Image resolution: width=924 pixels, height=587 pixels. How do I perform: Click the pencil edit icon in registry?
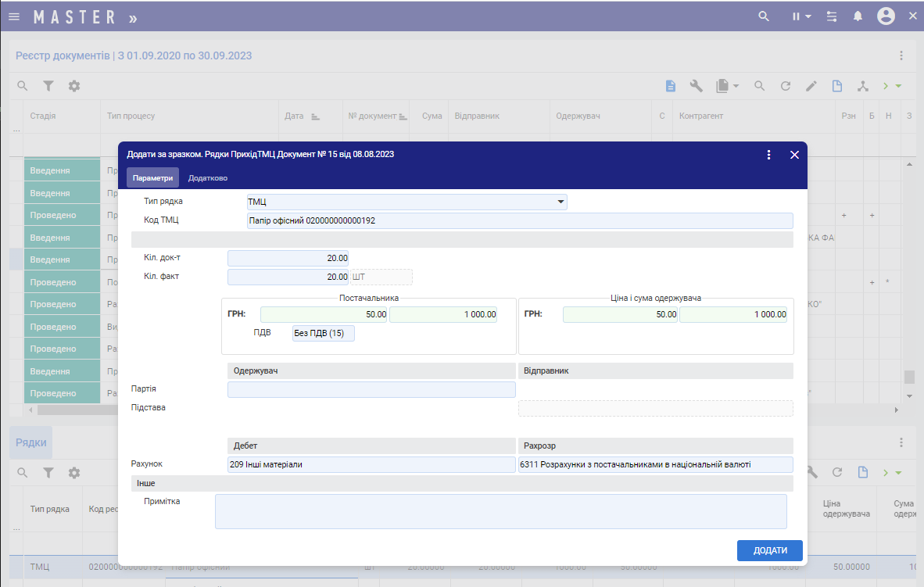coord(811,86)
